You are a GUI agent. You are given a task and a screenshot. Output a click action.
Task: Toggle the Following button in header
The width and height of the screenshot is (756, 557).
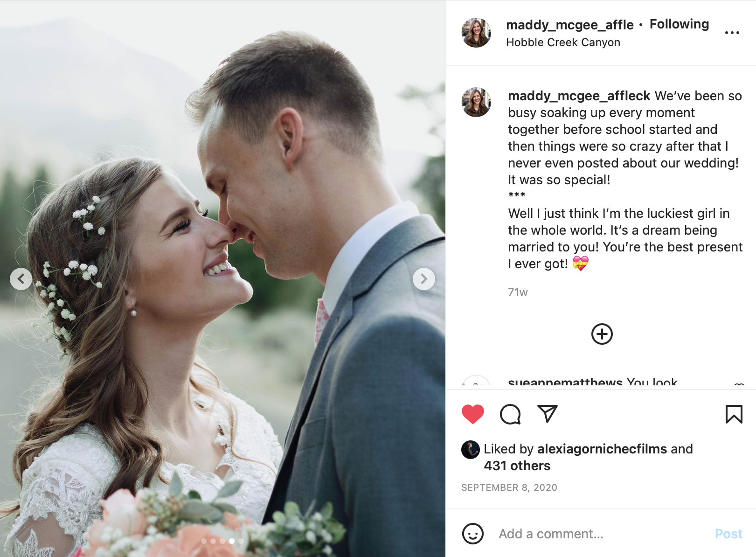tap(679, 24)
